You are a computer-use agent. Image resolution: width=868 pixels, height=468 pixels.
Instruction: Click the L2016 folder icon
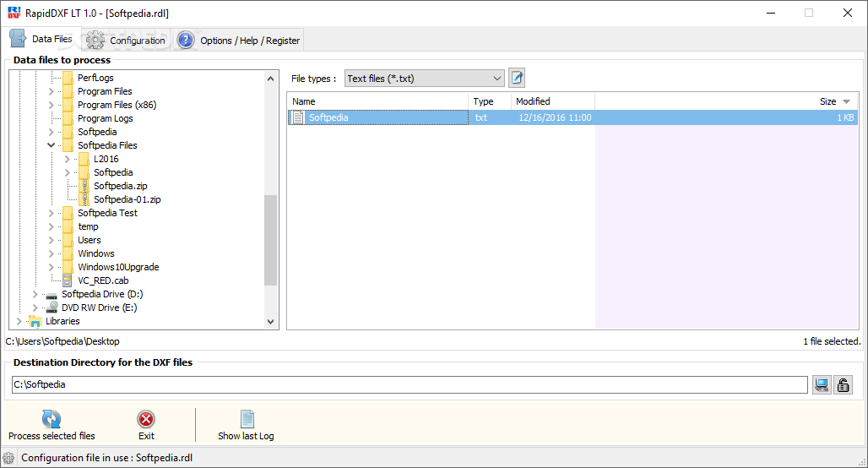click(84, 159)
